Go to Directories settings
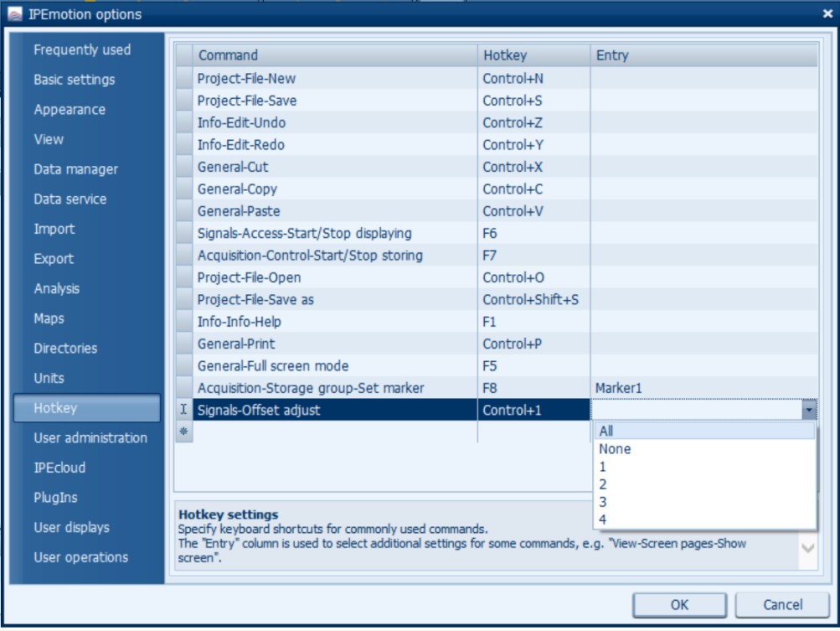This screenshot has height=631, width=840. point(65,349)
